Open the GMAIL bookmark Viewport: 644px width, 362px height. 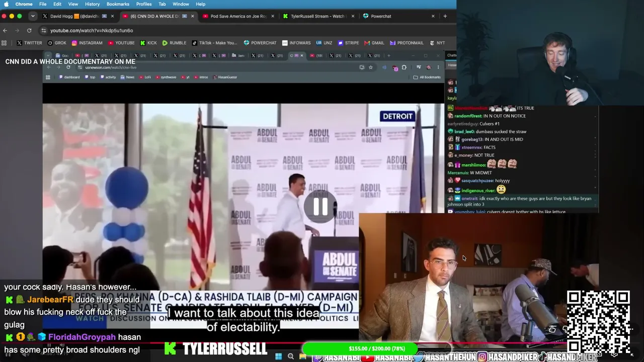click(x=374, y=43)
